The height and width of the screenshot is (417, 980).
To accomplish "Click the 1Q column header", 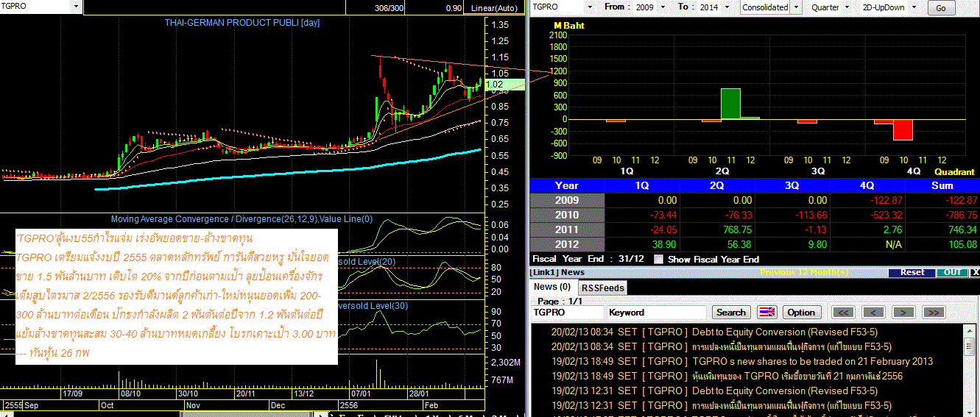I will pyautogui.click(x=641, y=185).
